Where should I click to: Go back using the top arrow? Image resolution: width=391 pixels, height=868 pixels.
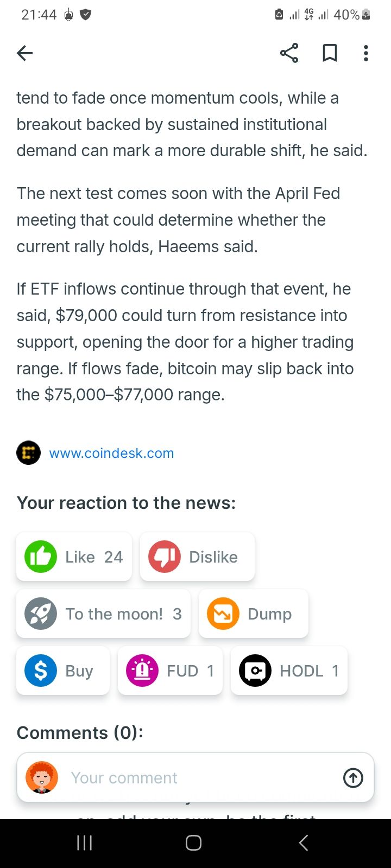coord(25,53)
